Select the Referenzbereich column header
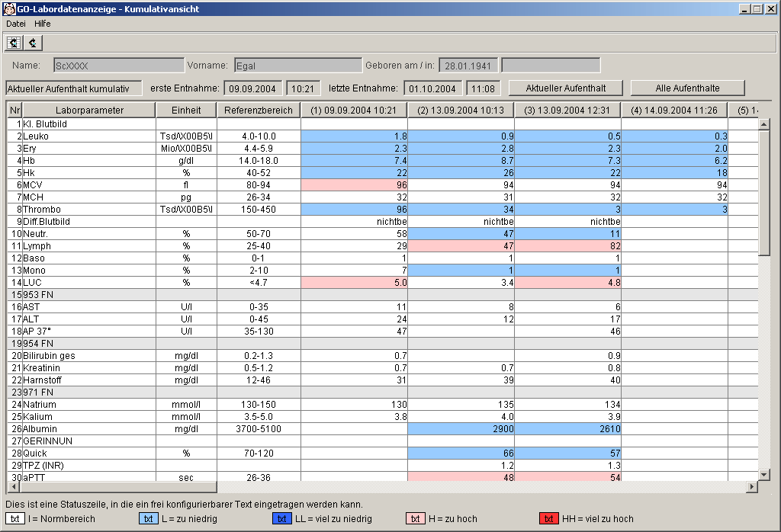This screenshot has height=532, width=781. pos(259,110)
